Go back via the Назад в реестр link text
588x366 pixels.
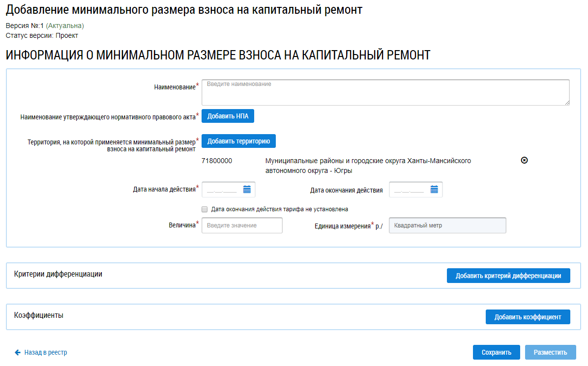click(x=46, y=352)
